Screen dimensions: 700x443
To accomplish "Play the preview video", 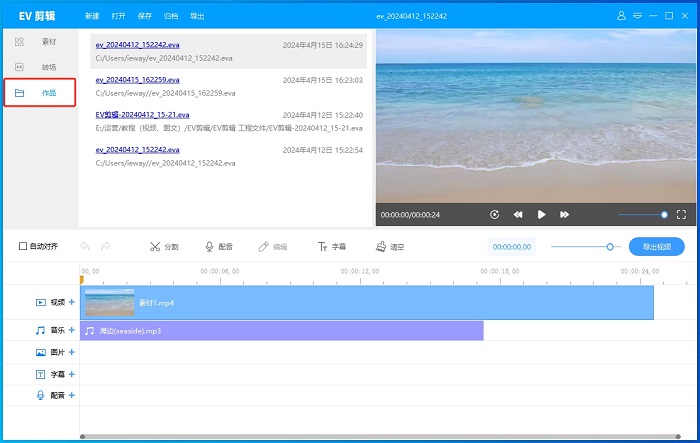I will [x=541, y=214].
